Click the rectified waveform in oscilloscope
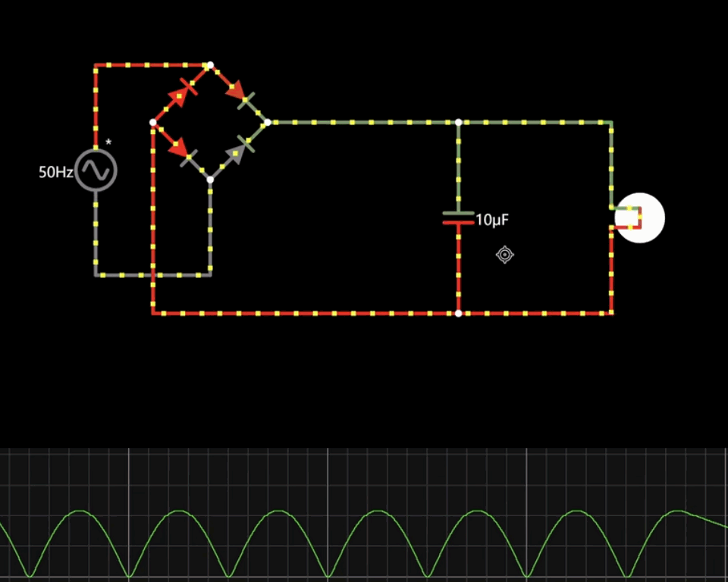Viewport: 728px width, 582px height. coord(364,543)
